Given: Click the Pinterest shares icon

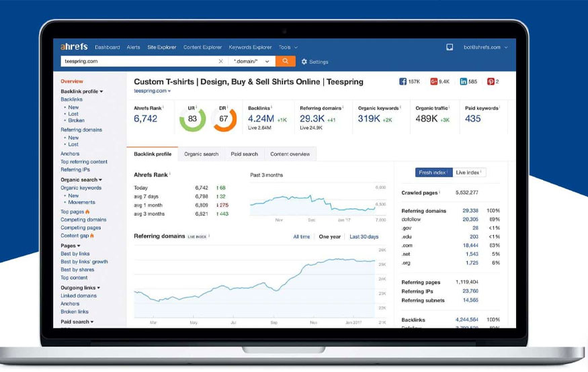Looking at the screenshot, I should point(491,81).
